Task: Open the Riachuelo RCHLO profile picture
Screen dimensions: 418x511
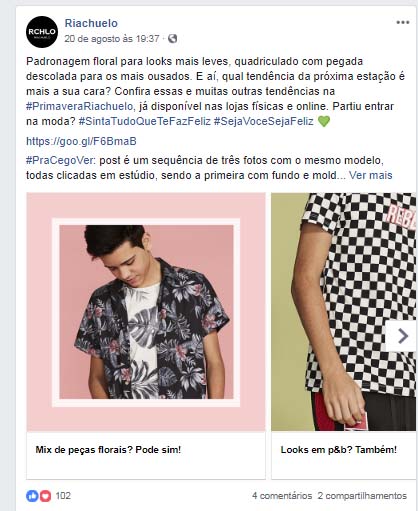Action: pos(42,32)
